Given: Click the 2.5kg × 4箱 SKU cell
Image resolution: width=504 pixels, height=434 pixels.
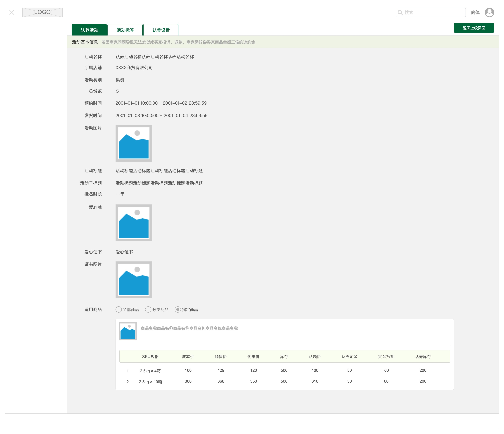Looking at the screenshot, I should [150, 371].
